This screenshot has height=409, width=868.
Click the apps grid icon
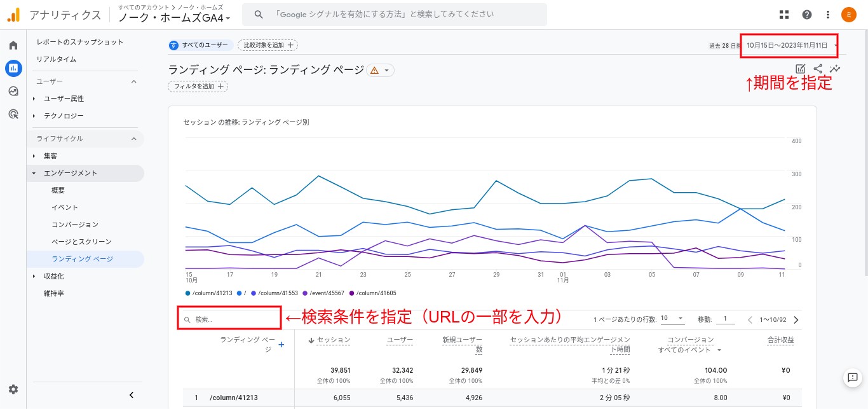pyautogui.click(x=784, y=15)
